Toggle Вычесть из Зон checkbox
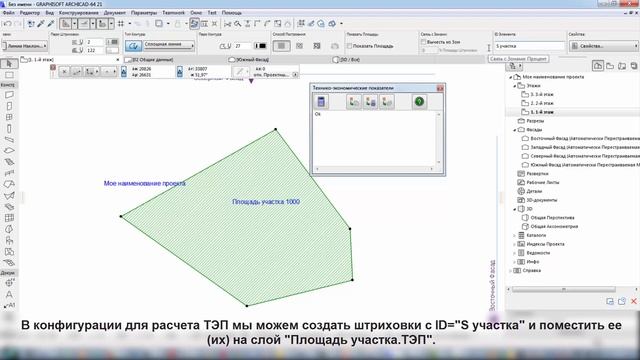Screen dimensions: 640x360 tap(424, 42)
